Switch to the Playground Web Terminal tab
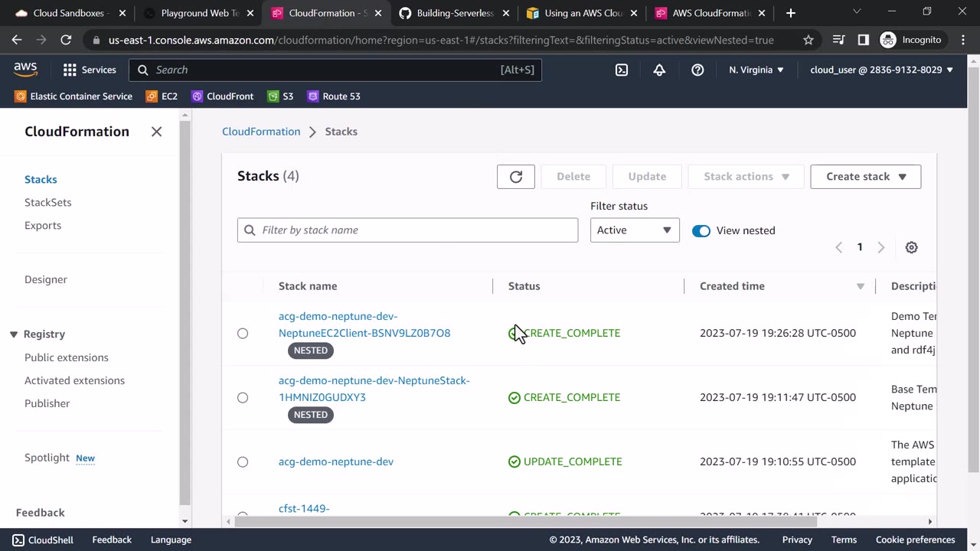 [198, 13]
